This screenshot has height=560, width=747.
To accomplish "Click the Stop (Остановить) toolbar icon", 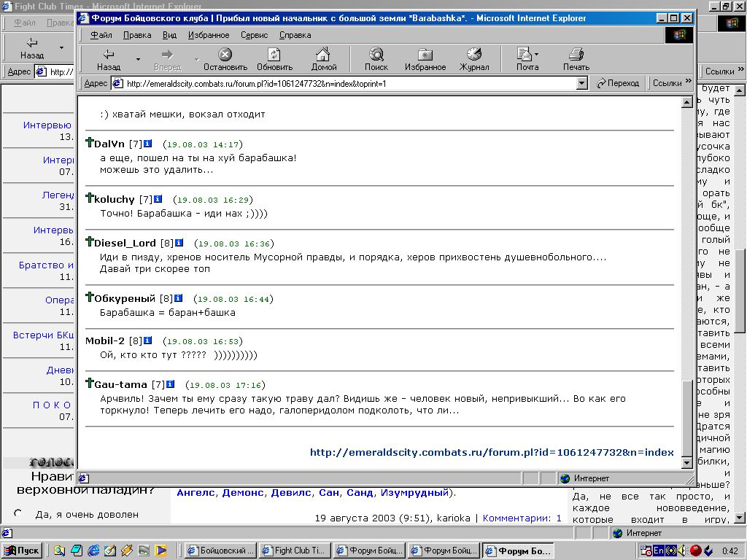I will [x=225, y=60].
